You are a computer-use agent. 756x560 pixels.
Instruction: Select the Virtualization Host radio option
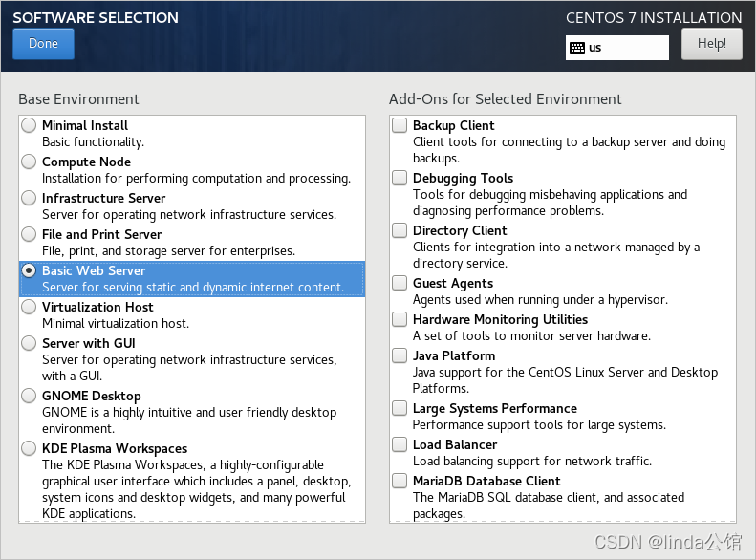[29, 307]
